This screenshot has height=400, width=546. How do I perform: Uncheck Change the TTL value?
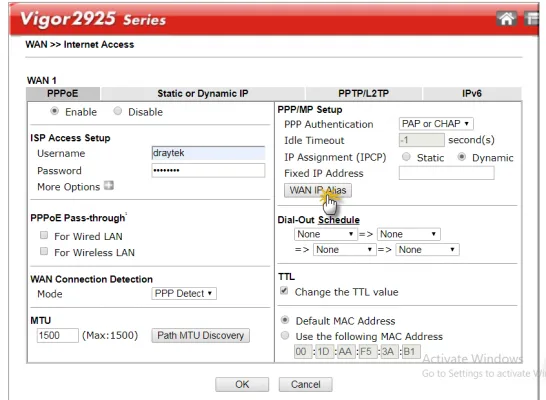[284, 291]
